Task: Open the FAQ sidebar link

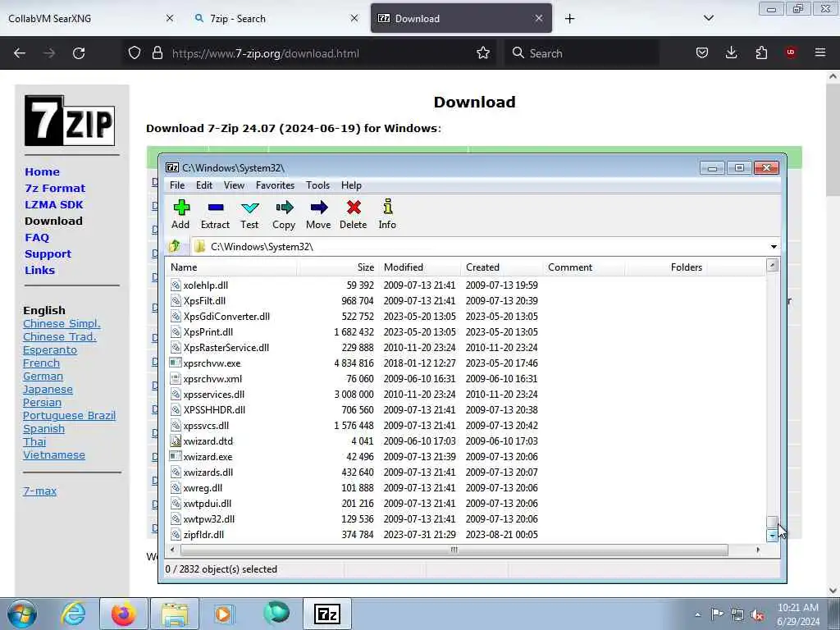Action: coord(37,237)
